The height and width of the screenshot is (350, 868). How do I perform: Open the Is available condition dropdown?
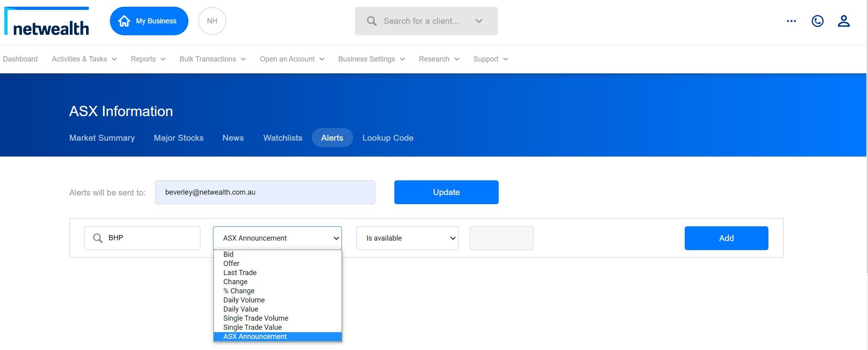point(407,238)
